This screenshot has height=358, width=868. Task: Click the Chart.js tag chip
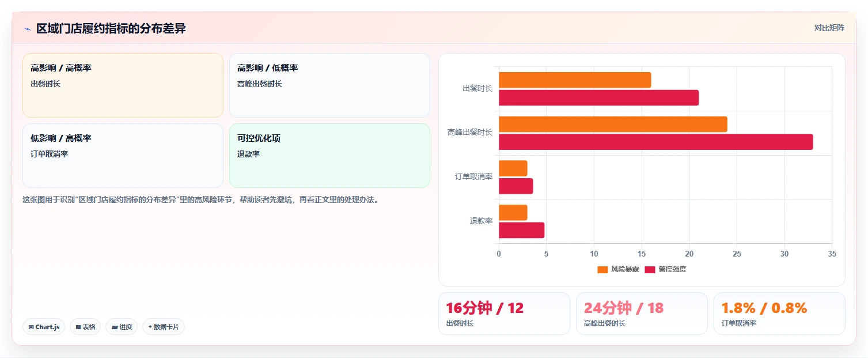coord(44,327)
